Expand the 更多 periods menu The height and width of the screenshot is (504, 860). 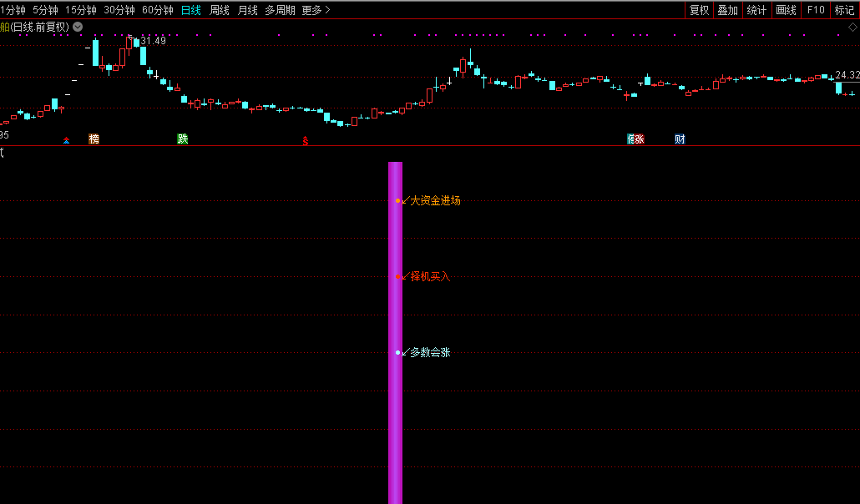pos(316,10)
